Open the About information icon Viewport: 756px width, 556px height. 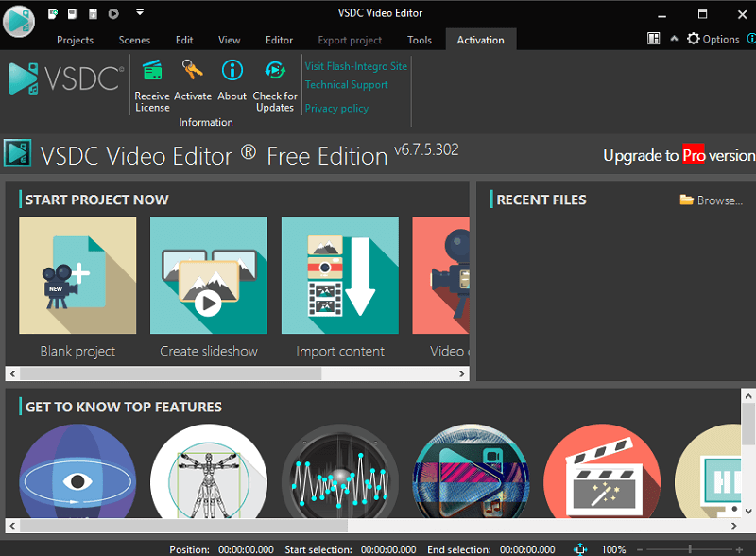tap(232, 71)
